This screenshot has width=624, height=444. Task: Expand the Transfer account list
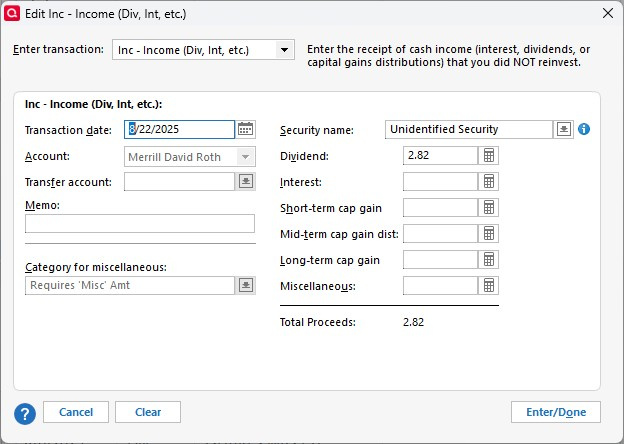click(246, 182)
